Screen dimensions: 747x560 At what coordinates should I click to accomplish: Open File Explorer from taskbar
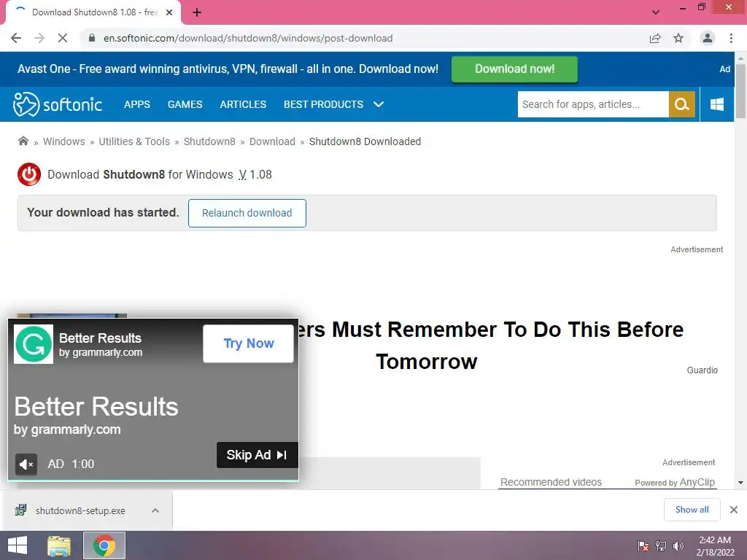(59, 545)
